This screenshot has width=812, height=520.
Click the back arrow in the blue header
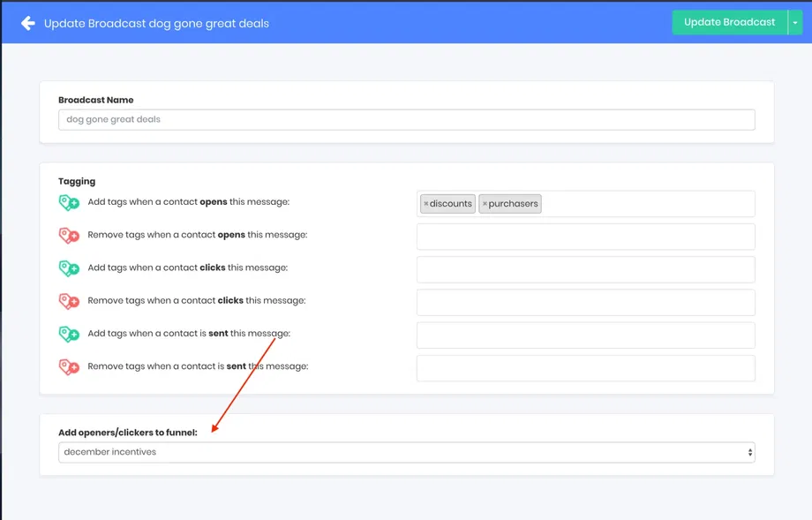tap(27, 22)
